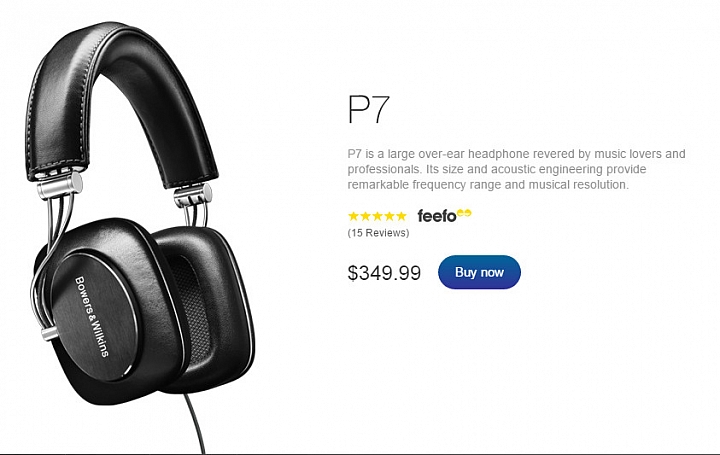Click the blue Buy now button

479,272
